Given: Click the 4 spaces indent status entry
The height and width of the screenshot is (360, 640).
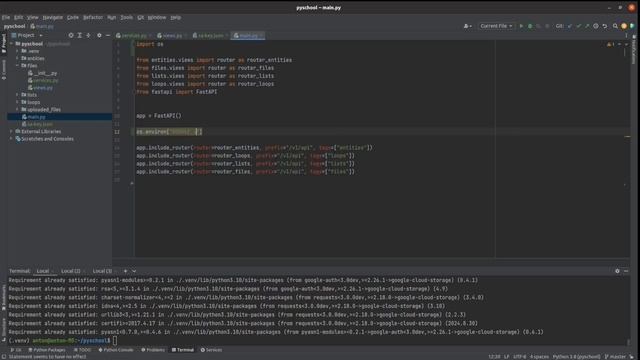Looking at the screenshot, I should [539, 357].
